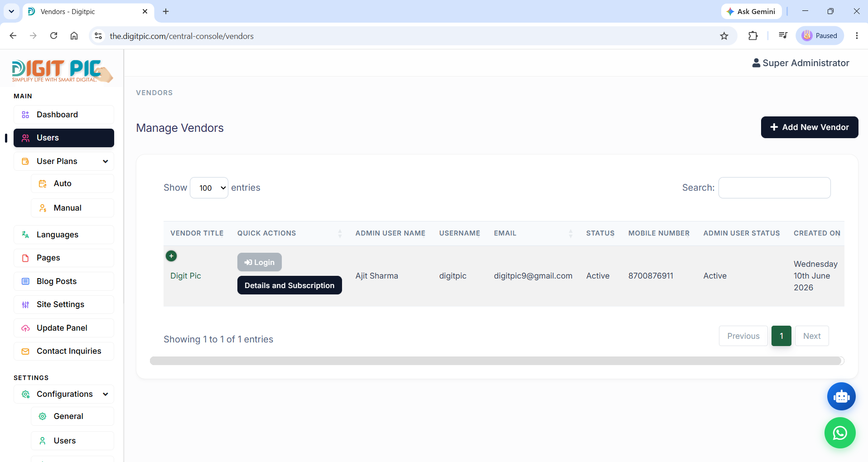Open the Dashboard menu item
Image resolution: width=868 pixels, height=462 pixels.
pyautogui.click(x=64, y=115)
